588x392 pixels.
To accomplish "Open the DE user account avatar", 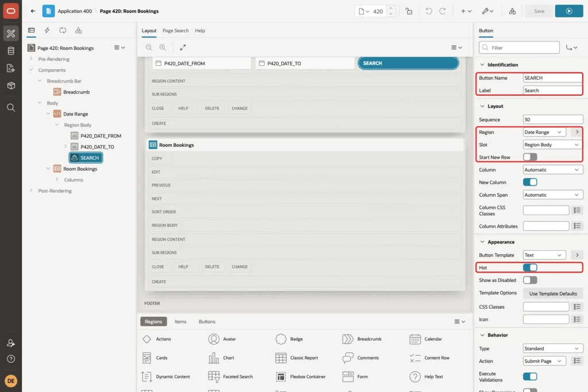I will (x=11, y=381).
